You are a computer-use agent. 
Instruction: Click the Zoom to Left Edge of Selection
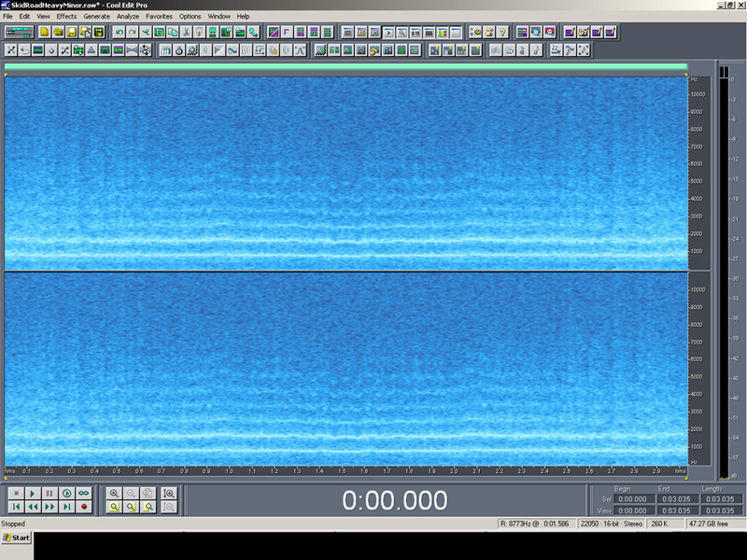click(x=131, y=507)
